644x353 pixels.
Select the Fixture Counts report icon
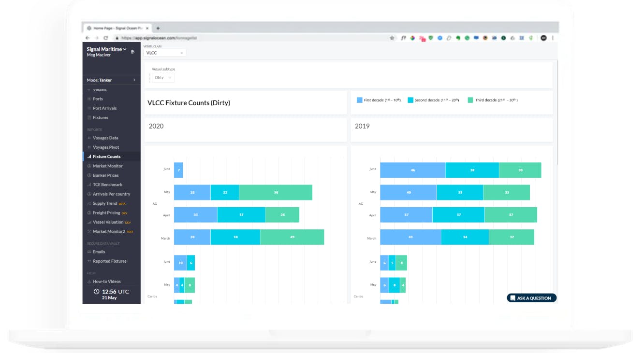(x=89, y=156)
